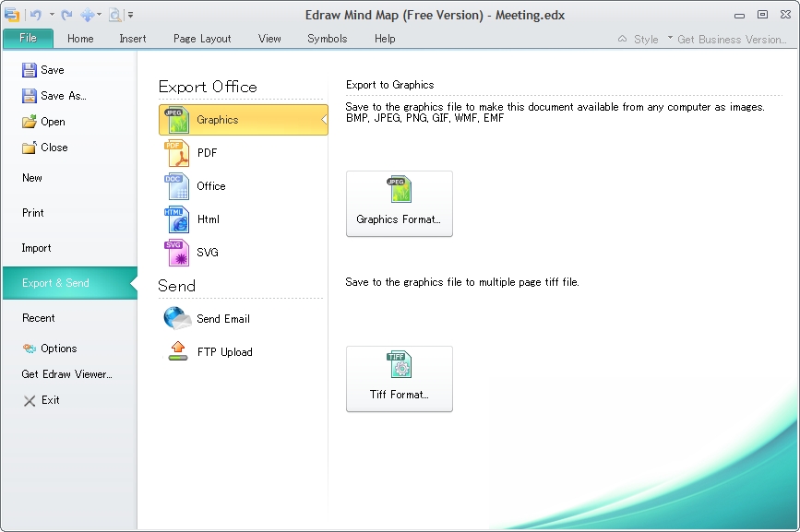
Task: Expand the dropdown beside the move arrows icon
Action: [x=99, y=15]
